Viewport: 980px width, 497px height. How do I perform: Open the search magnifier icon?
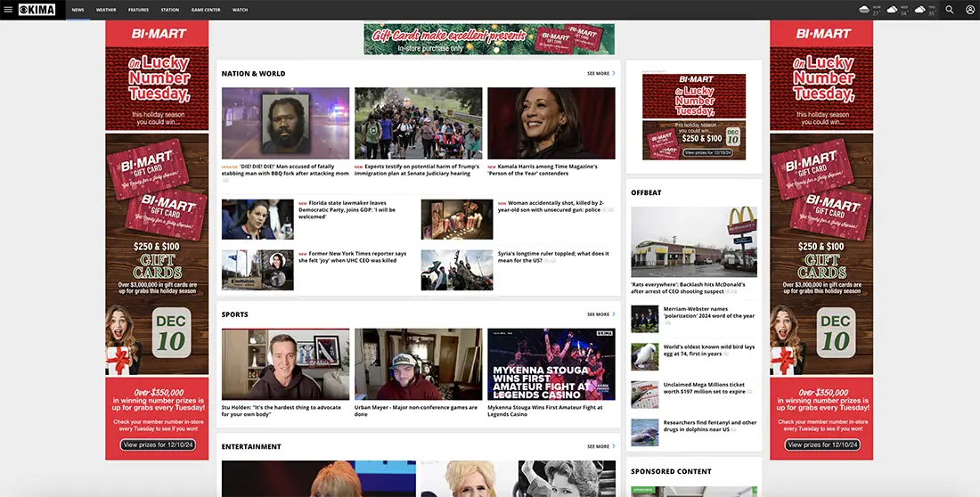(x=950, y=10)
